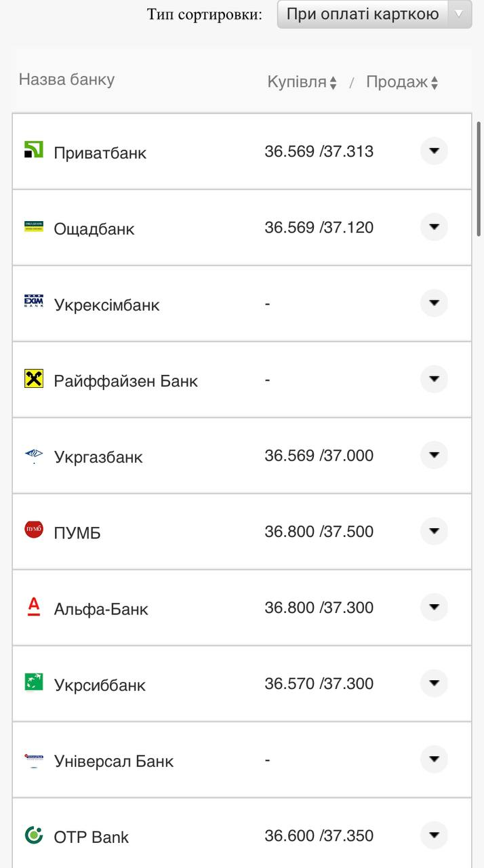Open the sort type dropdown
Image resolution: width=484 pixels, height=868 pixels.
(374, 14)
